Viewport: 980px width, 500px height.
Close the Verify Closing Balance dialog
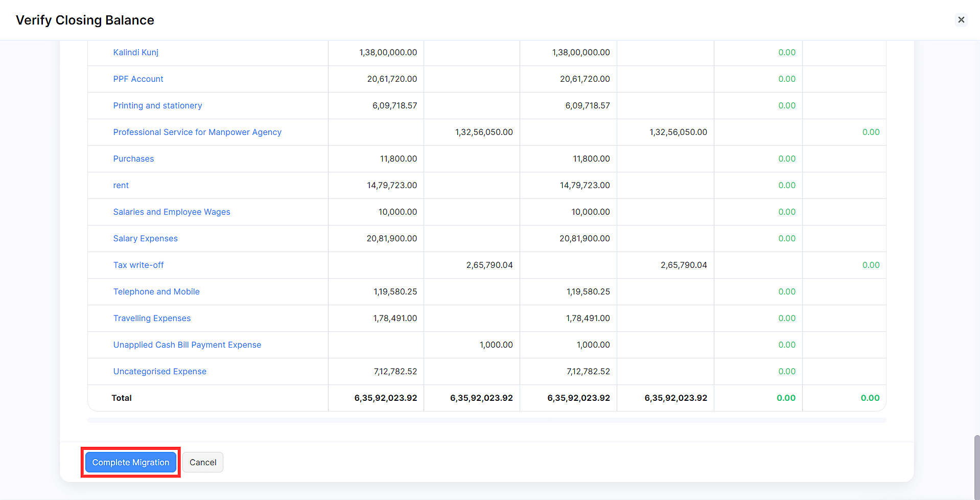point(961,20)
